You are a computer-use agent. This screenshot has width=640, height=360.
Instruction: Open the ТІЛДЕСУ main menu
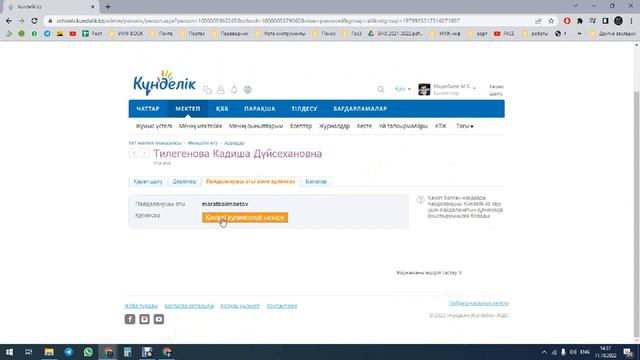pyautogui.click(x=304, y=109)
